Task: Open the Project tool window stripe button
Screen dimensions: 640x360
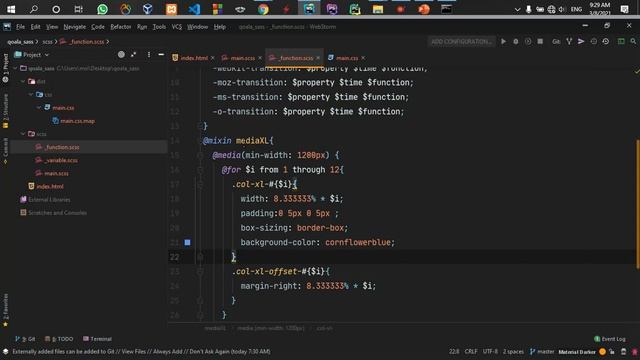Action: pos(5,67)
